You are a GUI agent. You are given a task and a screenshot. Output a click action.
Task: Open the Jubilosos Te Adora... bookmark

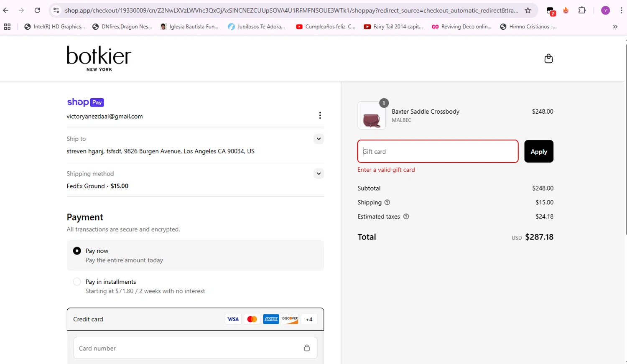coord(257,27)
